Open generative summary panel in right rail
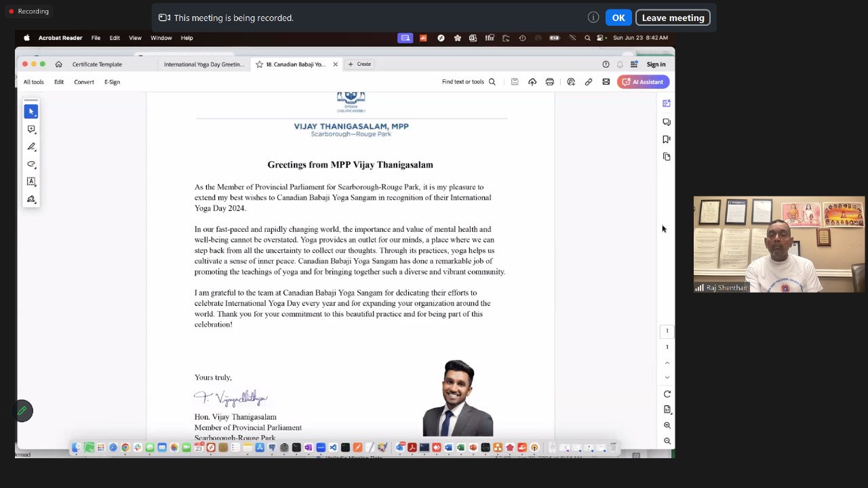 667,104
